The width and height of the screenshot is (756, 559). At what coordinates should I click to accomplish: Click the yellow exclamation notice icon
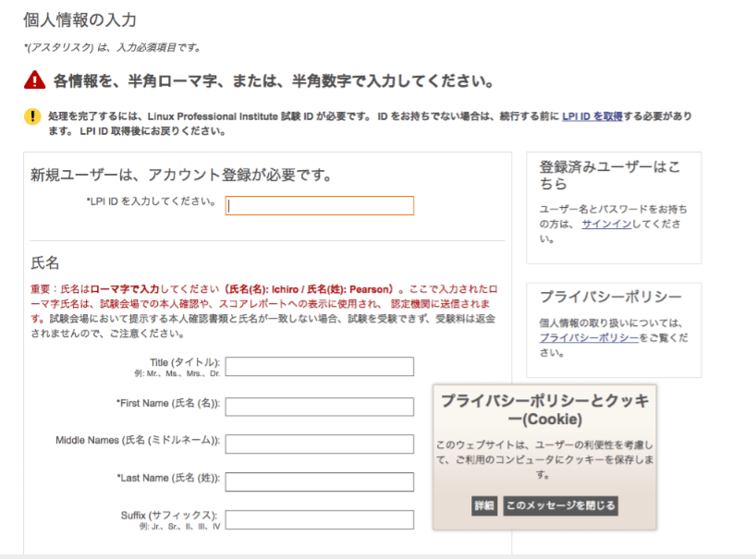click(34, 115)
